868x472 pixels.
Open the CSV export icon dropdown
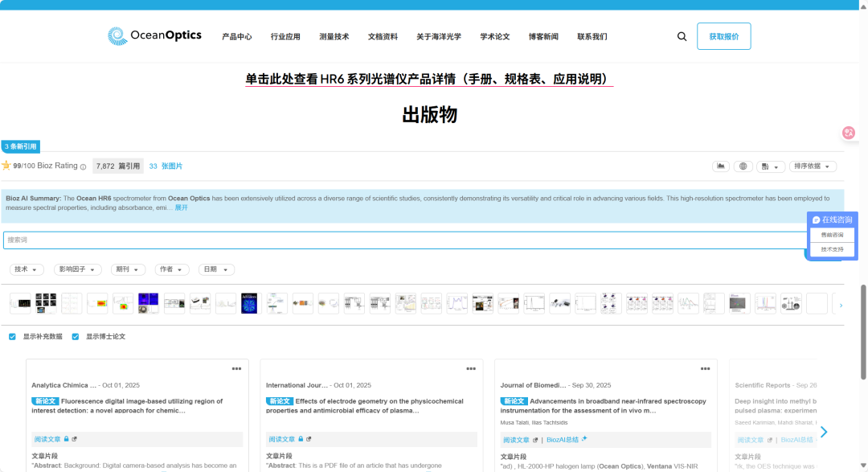[770, 166]
